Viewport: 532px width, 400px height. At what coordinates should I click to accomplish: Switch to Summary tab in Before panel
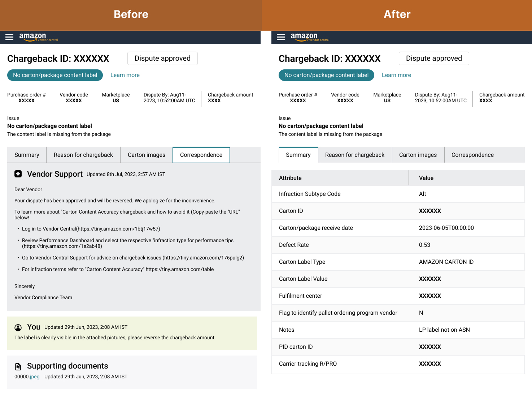pos(27,155)
